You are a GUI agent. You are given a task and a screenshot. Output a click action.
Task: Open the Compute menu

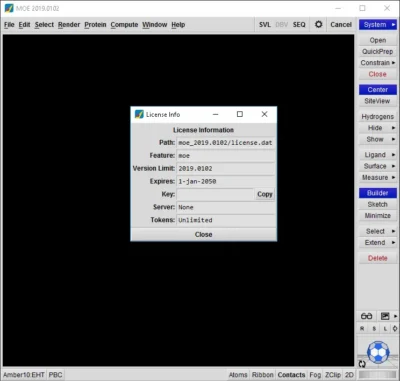click(x=124, y=25)
